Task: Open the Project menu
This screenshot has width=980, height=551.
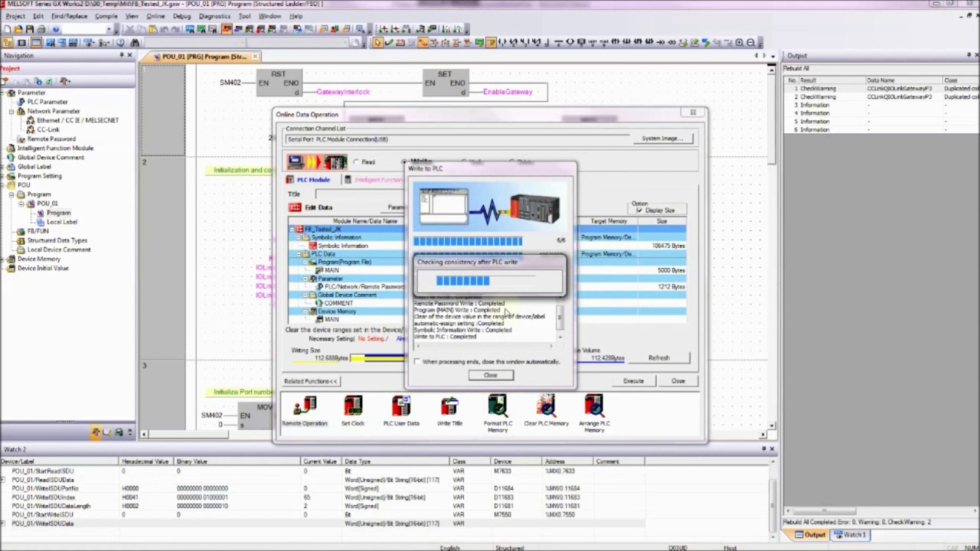Action: pos(15,16)
